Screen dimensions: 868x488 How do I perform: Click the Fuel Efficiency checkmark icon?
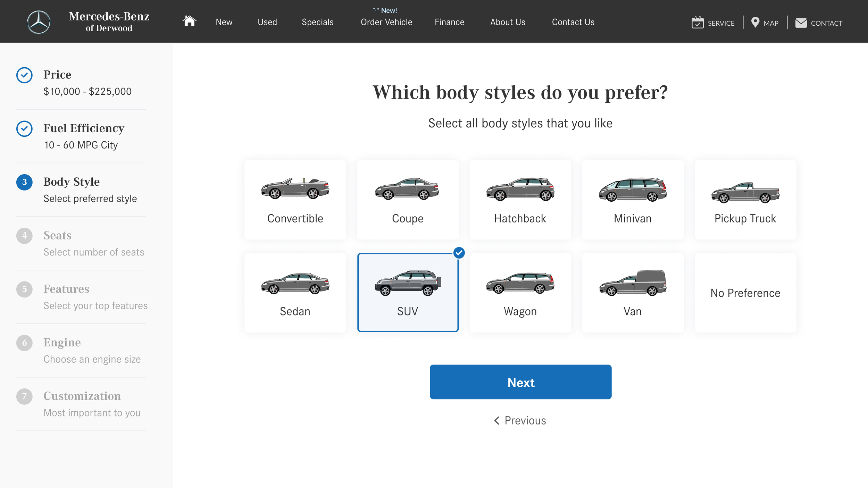pos(24,129)
